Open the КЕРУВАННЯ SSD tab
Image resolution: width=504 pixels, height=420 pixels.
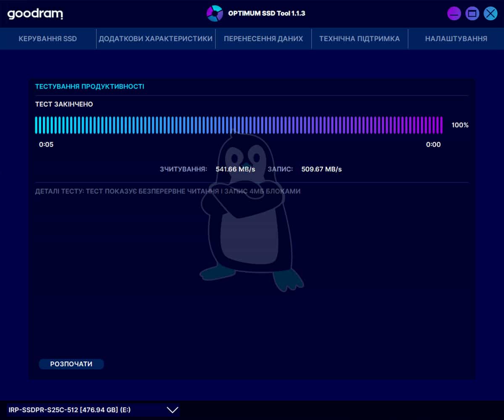(x=48, y=39)
